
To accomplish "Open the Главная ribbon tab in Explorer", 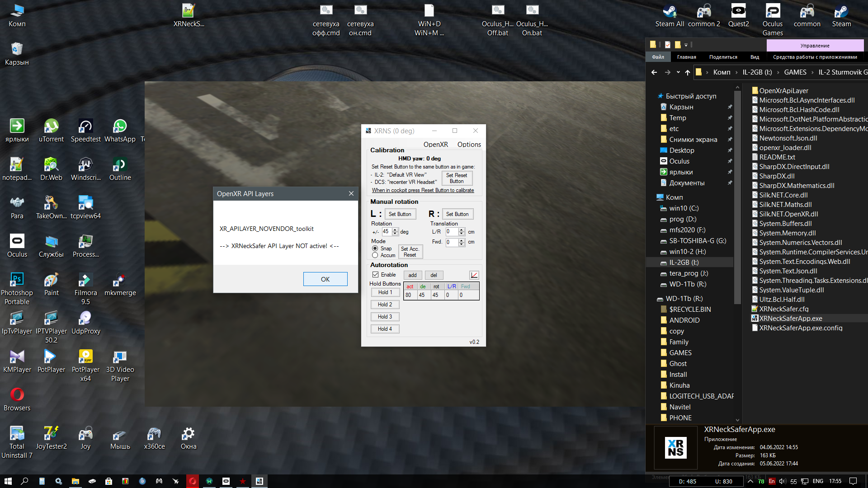I will point(686,57).
